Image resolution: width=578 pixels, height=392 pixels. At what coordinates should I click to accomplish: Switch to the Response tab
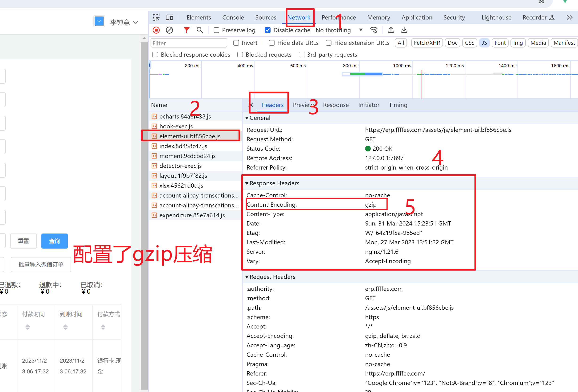tap(335, 105)
